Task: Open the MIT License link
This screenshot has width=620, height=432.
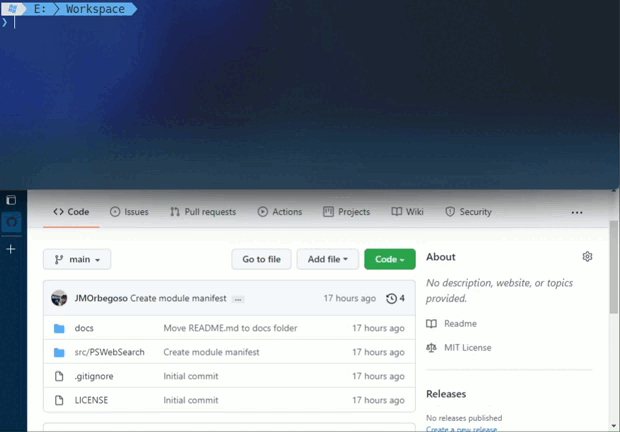Action: pyautogui.click(x=467, y=348)
